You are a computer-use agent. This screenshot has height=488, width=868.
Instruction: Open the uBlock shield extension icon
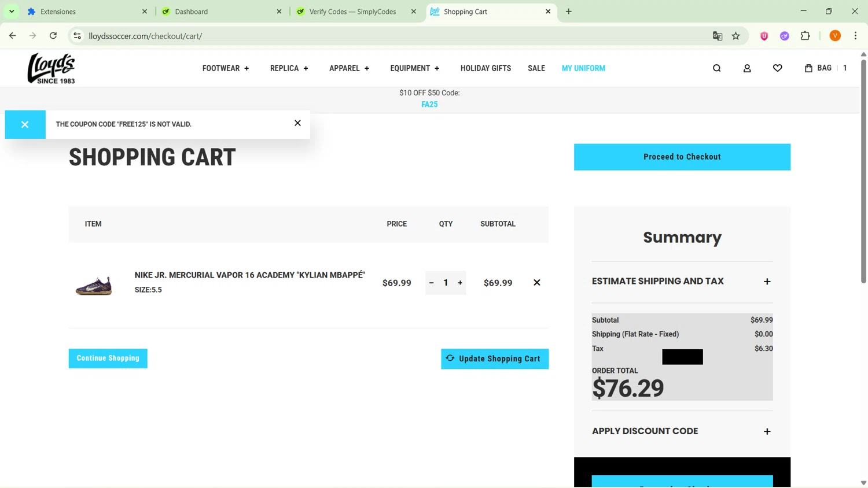tap(764, 36)
